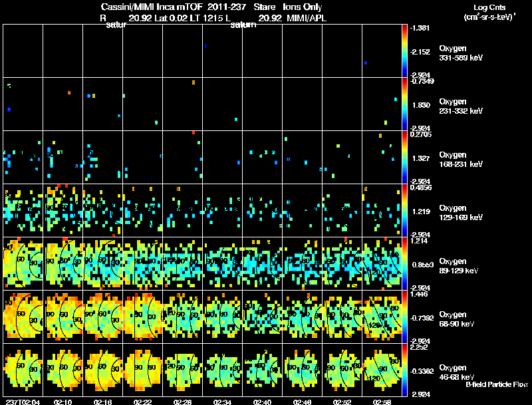Select the 1.446 scale maximum value
This screenshot has width=532, height=405.
click(419, 294)
